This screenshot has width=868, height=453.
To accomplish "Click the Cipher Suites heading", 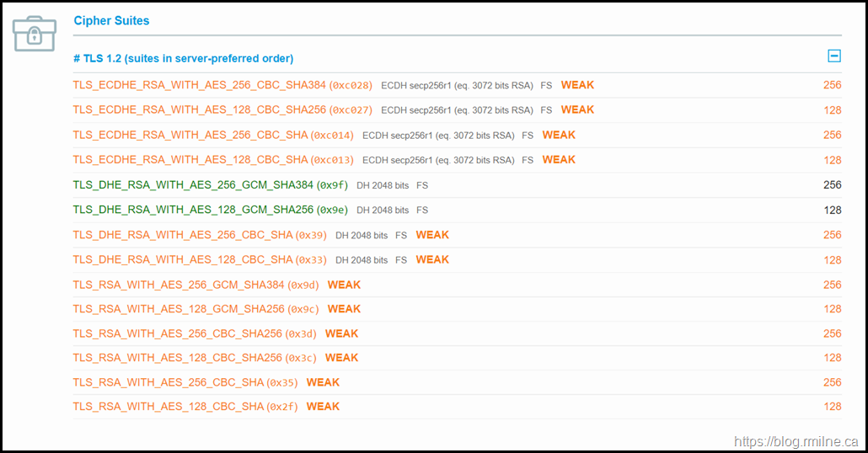I will pos(111,20).
